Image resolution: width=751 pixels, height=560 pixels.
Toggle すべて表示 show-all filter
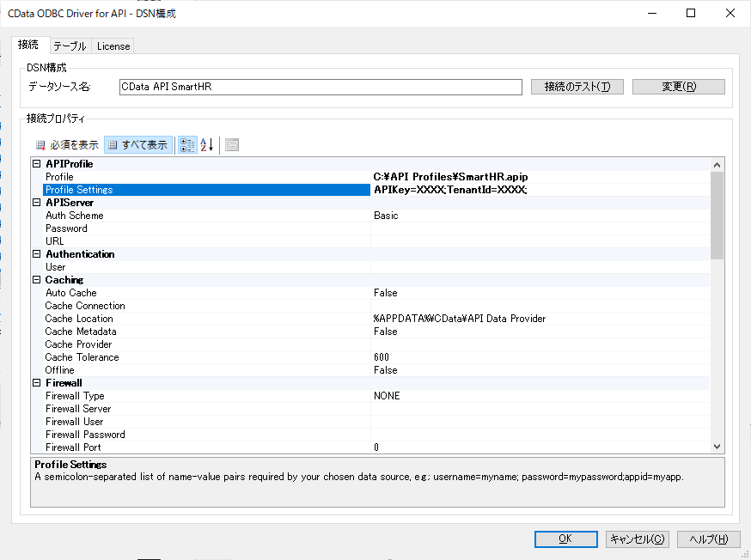pos(138,145)
